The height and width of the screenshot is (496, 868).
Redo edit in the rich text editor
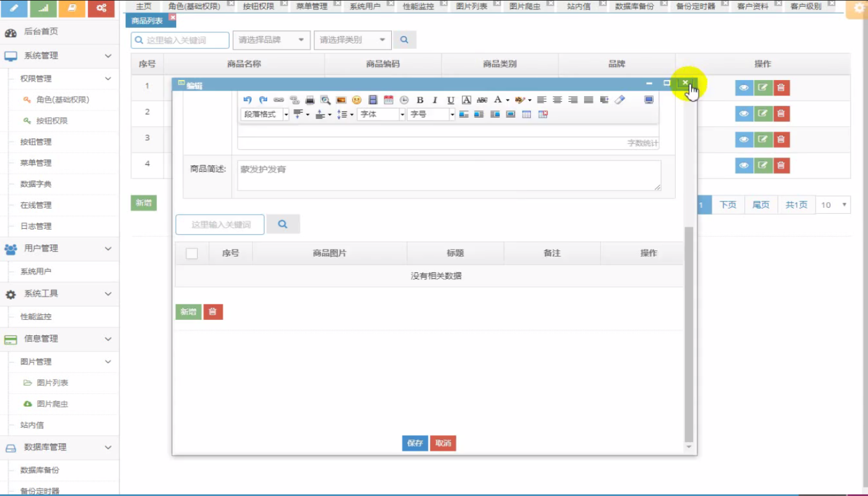coord(263,100)
